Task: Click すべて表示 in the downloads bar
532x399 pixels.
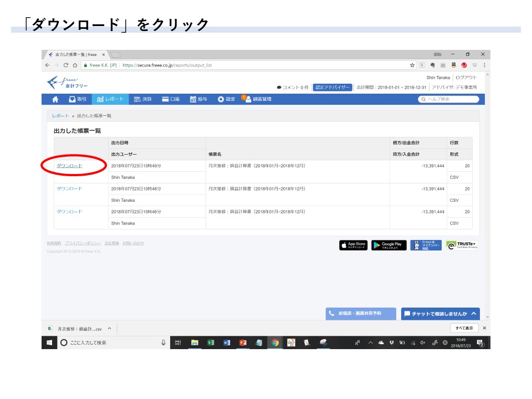Action: point(464,328)
